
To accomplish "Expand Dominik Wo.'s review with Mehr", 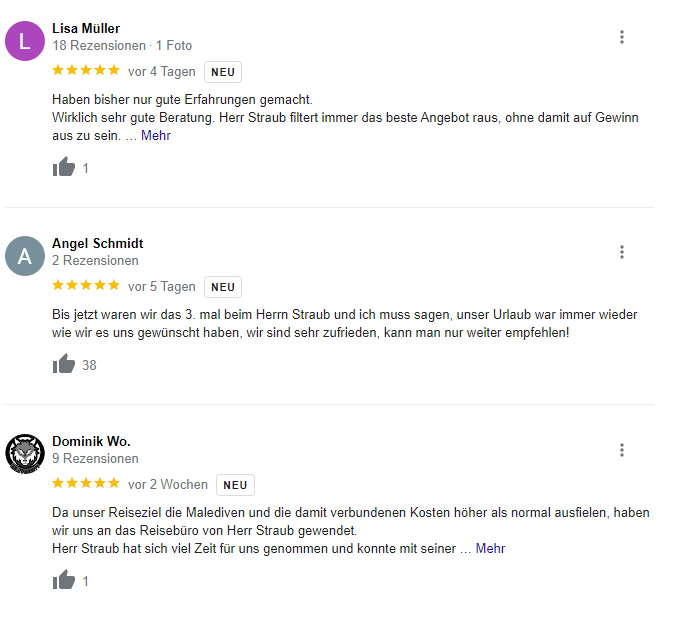I will tap(490, 549).
